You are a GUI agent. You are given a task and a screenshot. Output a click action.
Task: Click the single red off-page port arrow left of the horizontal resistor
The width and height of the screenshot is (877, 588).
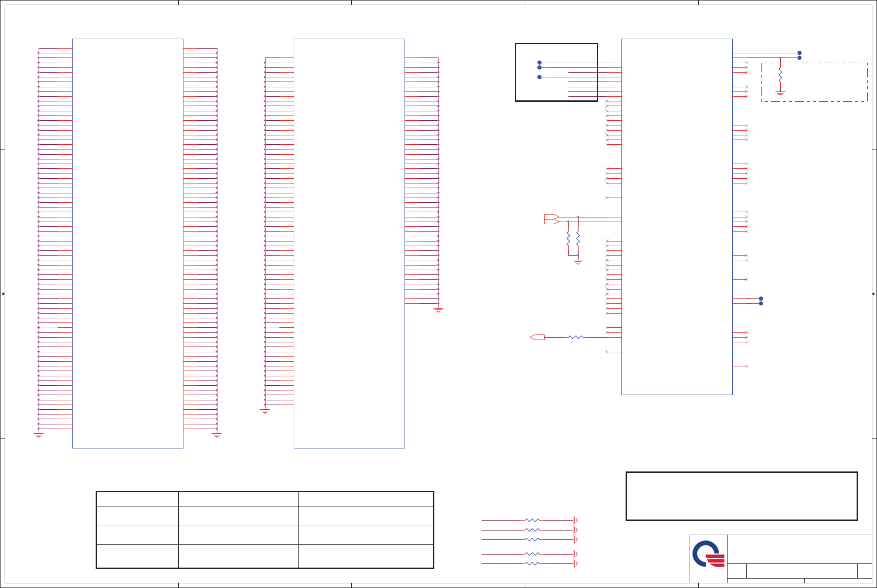(537, 337)
